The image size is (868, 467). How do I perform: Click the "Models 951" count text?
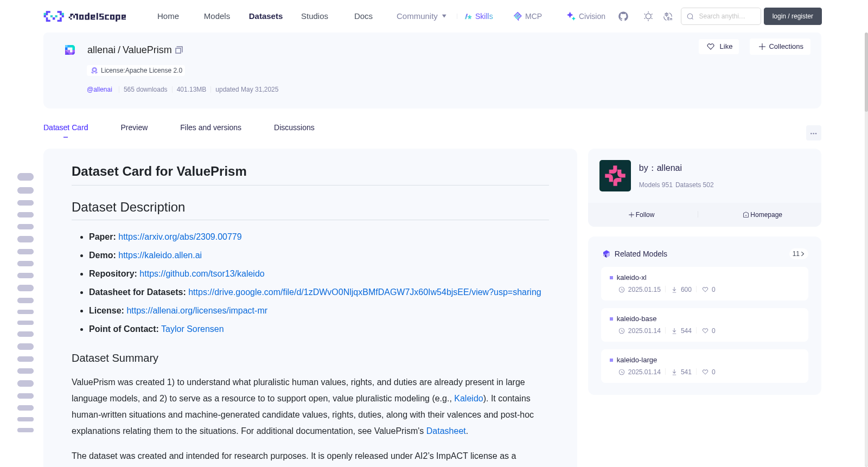point(656,185)
